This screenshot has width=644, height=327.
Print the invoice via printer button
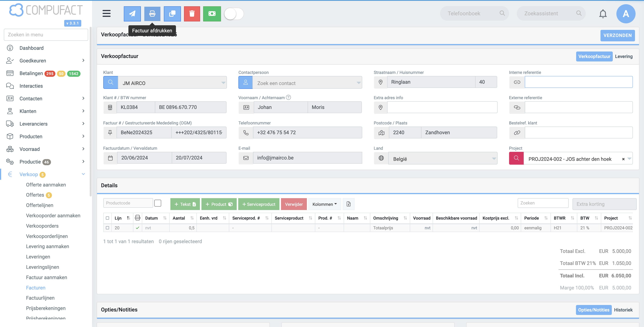(152, 14)
